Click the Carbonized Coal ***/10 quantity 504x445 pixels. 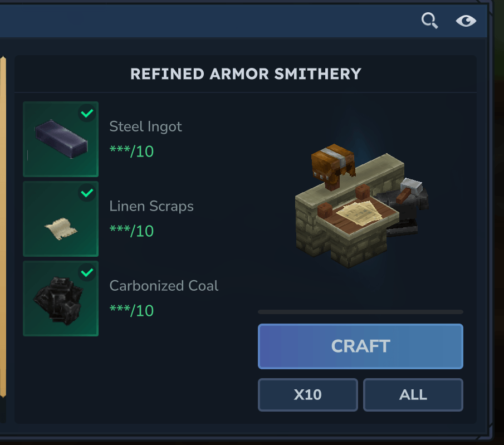click(131, 311)
